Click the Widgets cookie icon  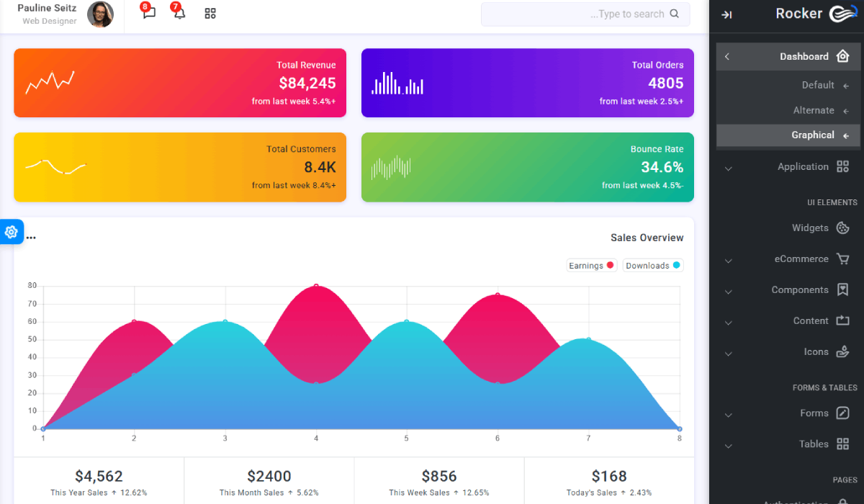pyautogui.click(x=843, y=228)
